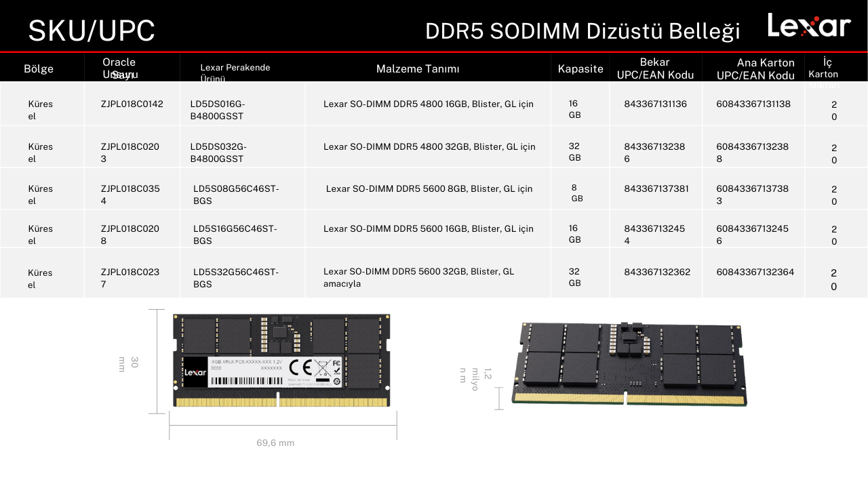Click the DDR5 5600 16GB description
Viewport: 868px width, 488px height.
coord(429,228)
